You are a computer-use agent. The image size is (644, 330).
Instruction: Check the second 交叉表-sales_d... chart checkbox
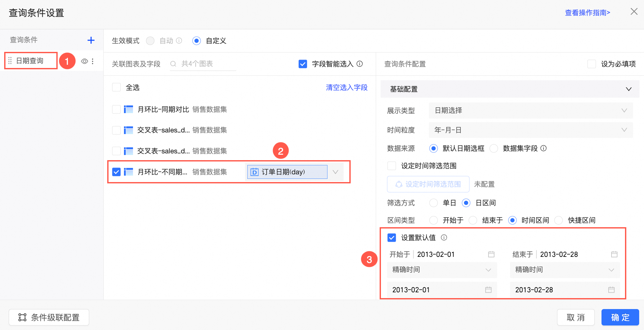[116, 151]
